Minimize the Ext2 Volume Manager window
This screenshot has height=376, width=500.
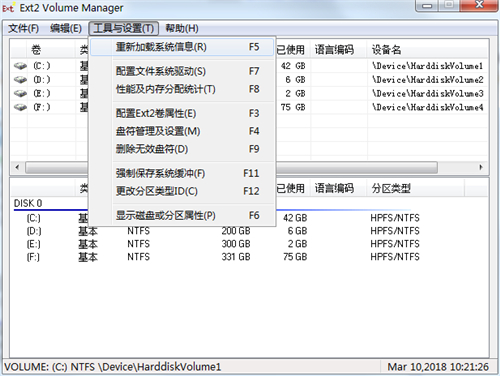(427, 5)
